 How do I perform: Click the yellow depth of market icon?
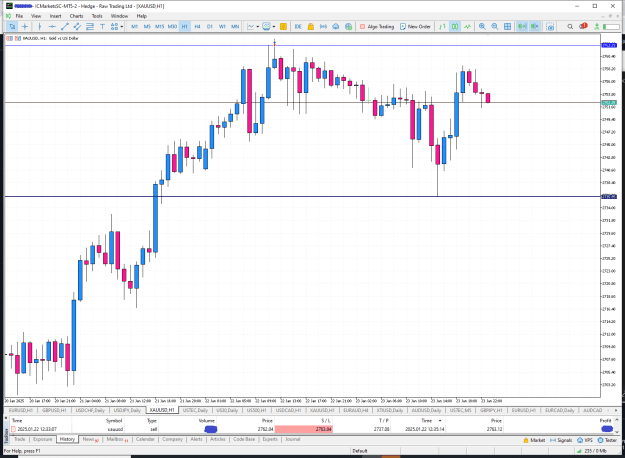283,27
